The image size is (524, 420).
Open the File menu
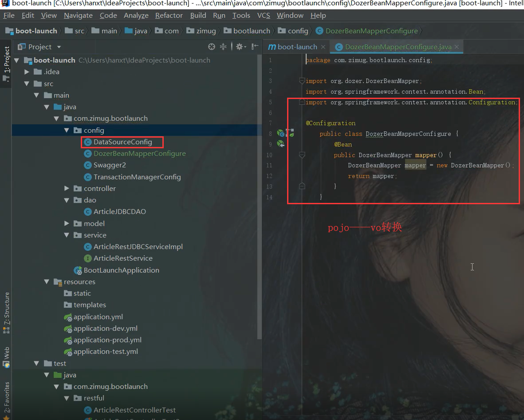tap(9, 16)
